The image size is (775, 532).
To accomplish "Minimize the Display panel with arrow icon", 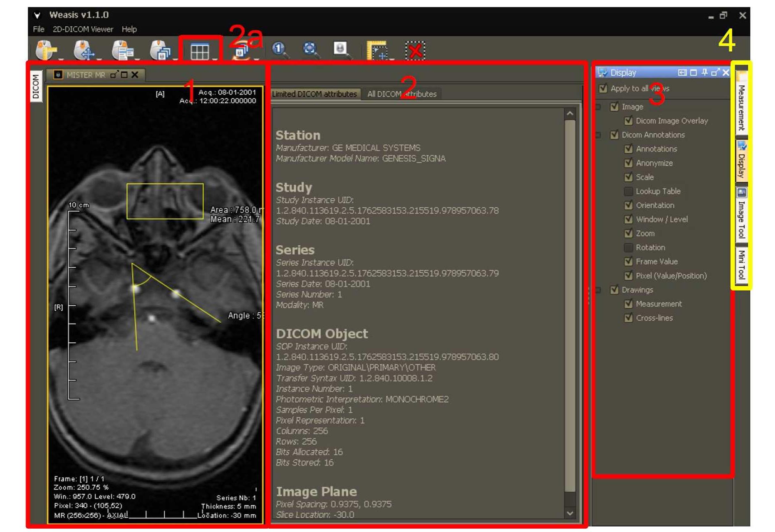I will pos(682,73).
